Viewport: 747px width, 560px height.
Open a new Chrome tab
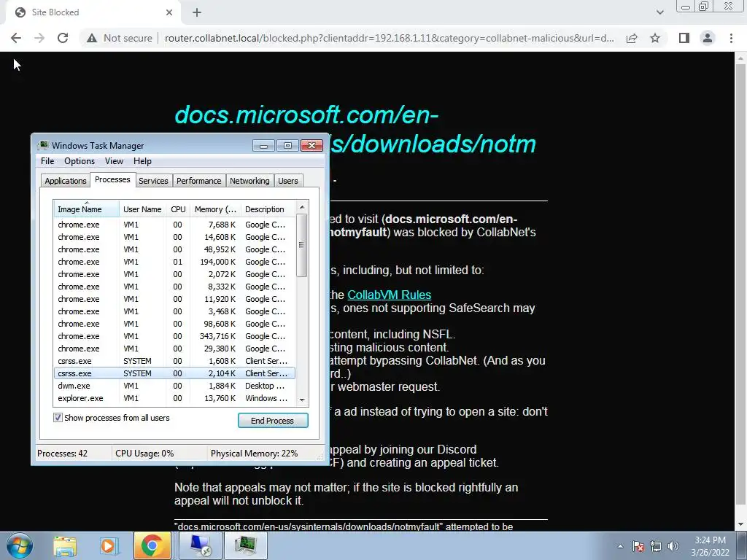[197, 12]
